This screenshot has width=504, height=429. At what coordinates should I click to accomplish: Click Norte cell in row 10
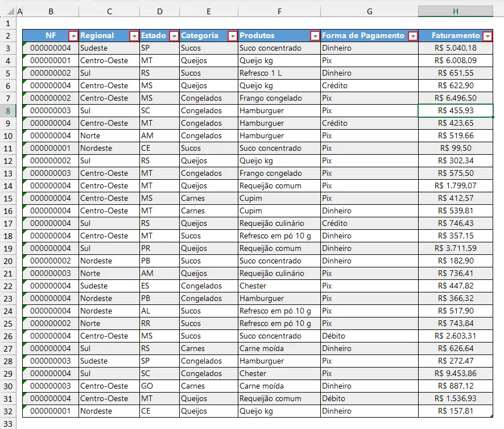coord(109,136)
